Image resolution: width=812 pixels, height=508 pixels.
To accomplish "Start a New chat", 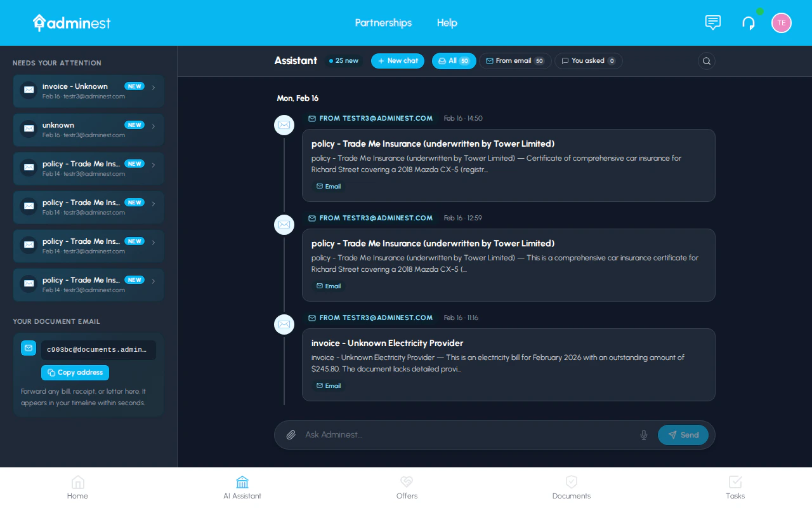I will coord(398,61).
